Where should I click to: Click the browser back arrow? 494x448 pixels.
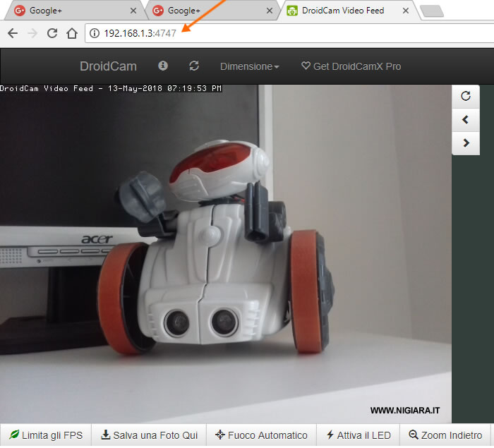tap(13, 33)
